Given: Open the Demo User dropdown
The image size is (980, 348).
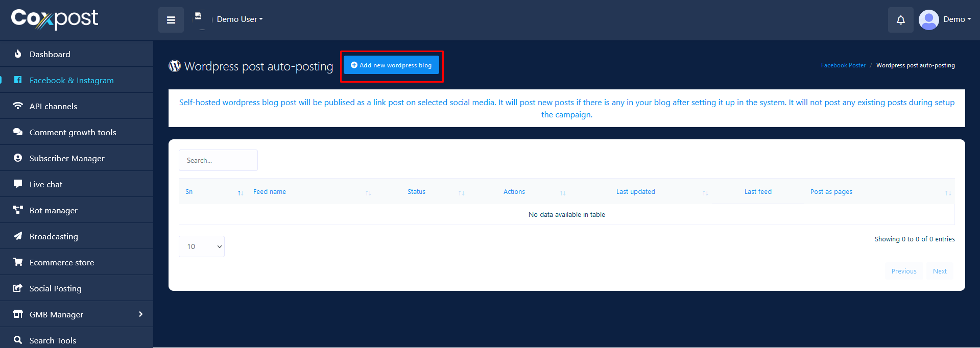Looking at the screenshot, I should coord(240,19).
